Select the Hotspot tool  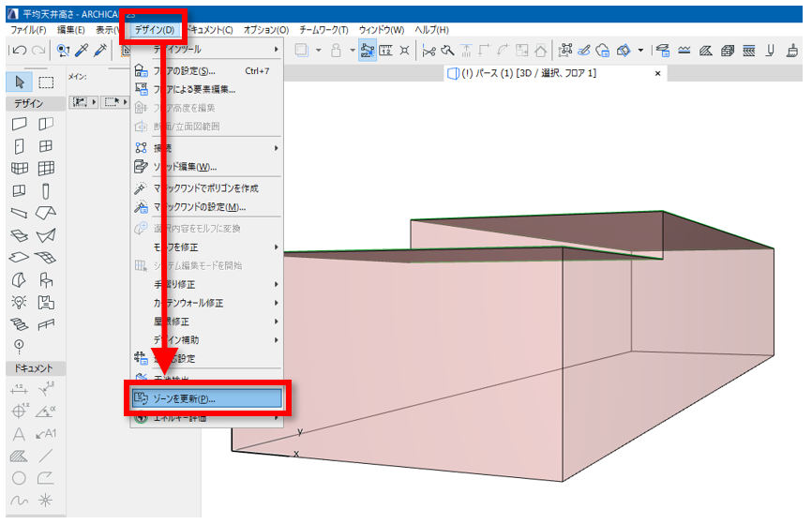coord(46,501)
